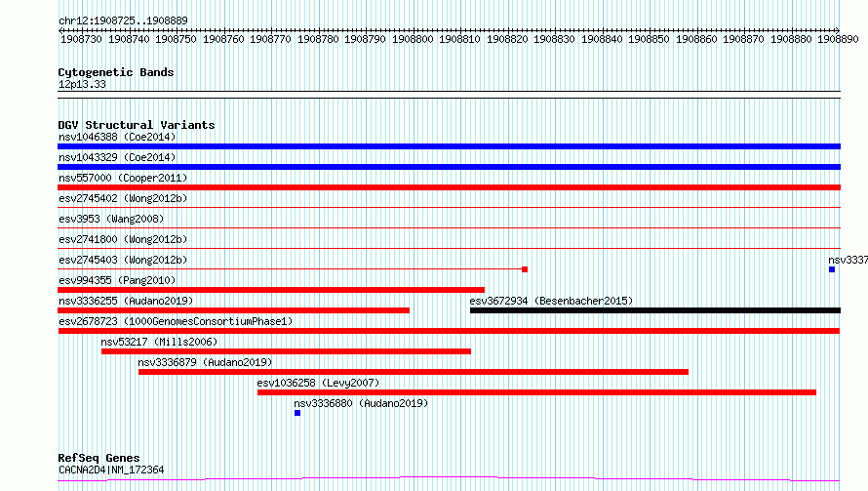Select the nsv557000 (Cooper2011) red bar
This screenshot has width=868, height=491.
click(449, 187)
